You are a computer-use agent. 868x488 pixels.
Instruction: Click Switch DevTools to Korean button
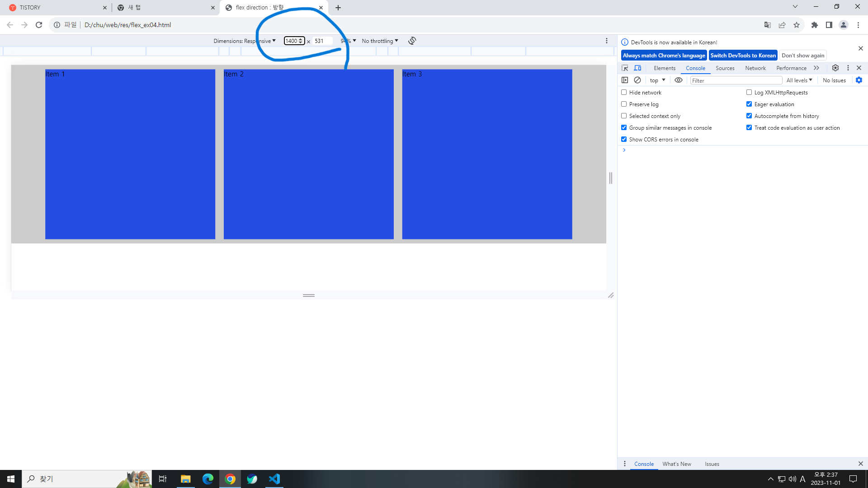(743, 55)
